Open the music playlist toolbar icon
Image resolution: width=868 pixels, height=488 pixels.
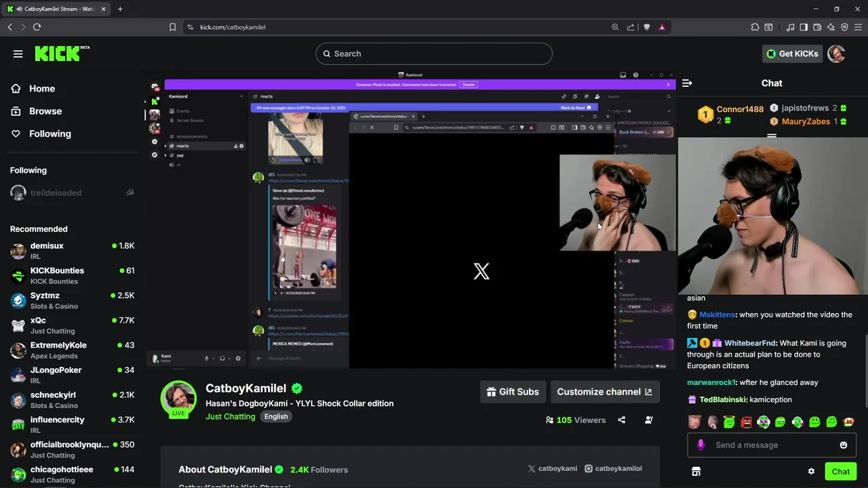pos(790,27)
